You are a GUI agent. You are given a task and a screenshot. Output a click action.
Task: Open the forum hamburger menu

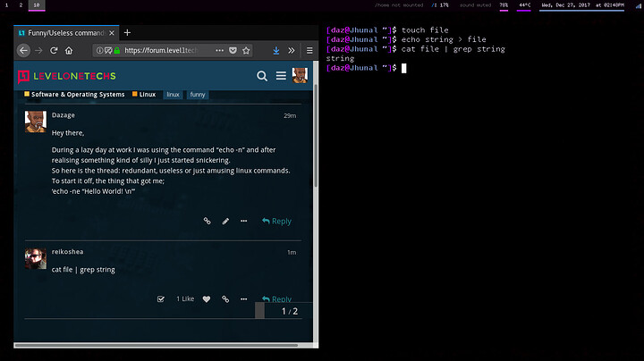point(281,76)
